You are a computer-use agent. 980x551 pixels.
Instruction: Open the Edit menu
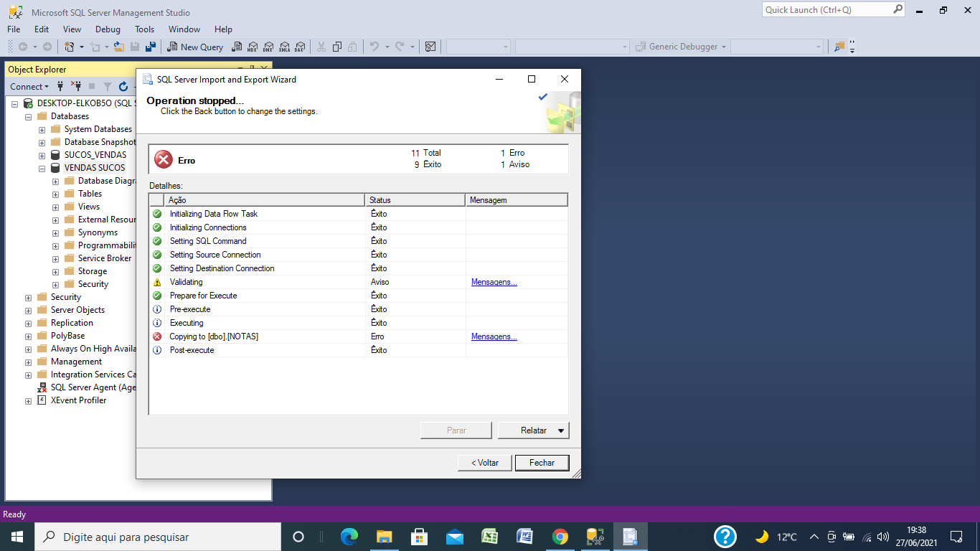coord(42,29)
